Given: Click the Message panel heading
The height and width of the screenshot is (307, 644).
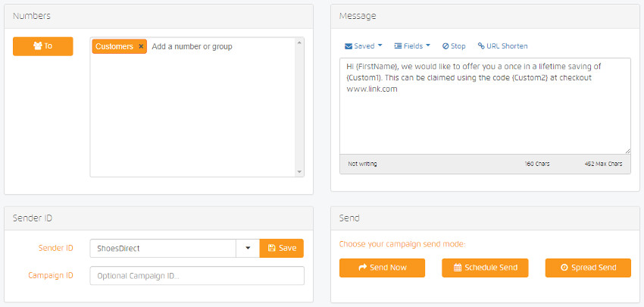Looking at the screenshot, I should (358, 16).
